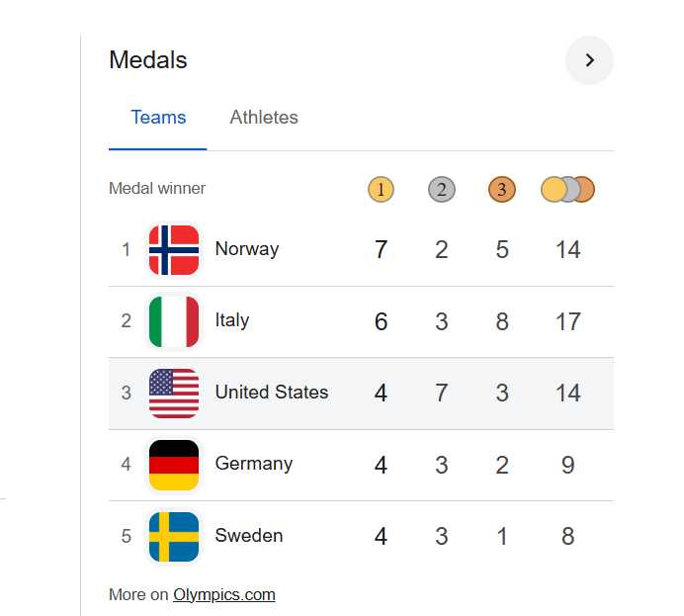Click the gold medal column icon
The height and width of the screenshot is (616, 684).
coord(381,189)
